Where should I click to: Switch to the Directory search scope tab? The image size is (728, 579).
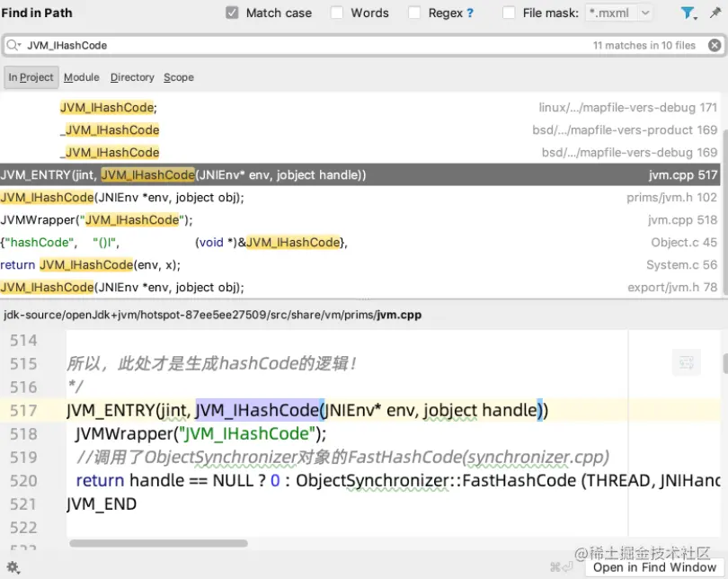coord(132,77)
